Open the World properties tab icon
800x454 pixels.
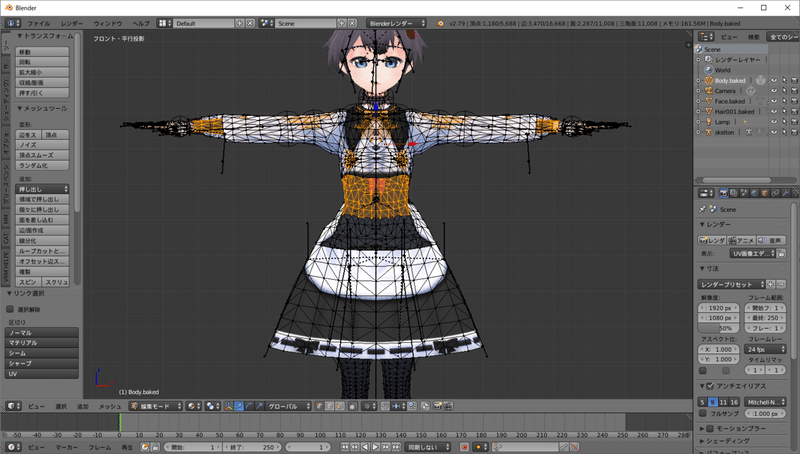[x=754, y=193]
